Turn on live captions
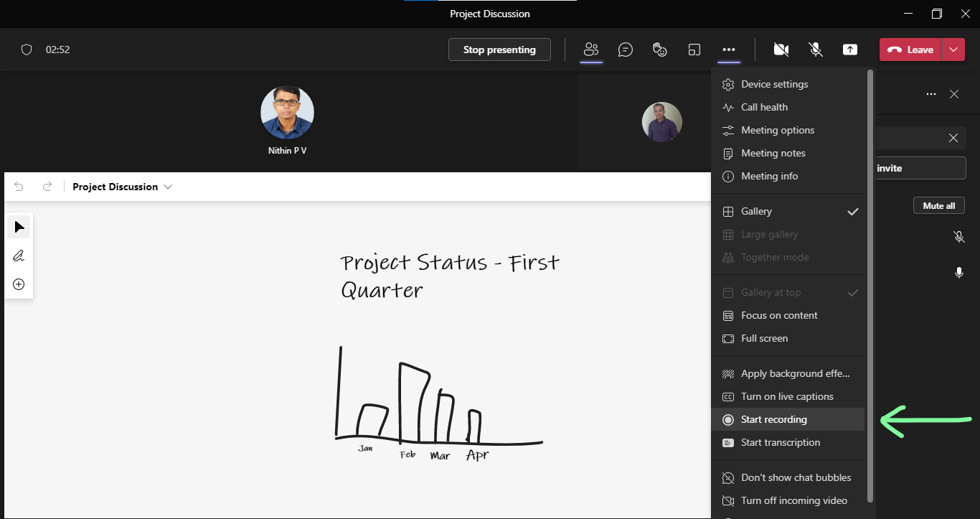Viewport: 980px width, 519px height. (x=787, y=396)
